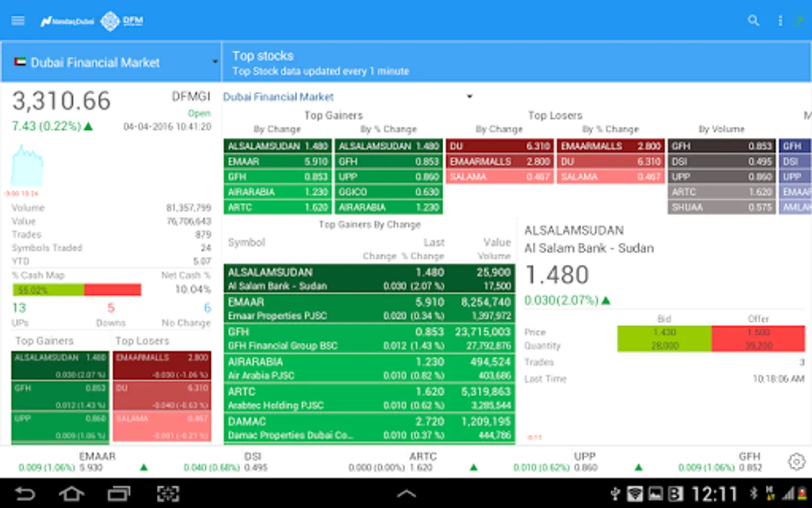This screenshot has width=812, height=508.
Task: Open the search magnifier in the top bar
Action: click(753, 21)
